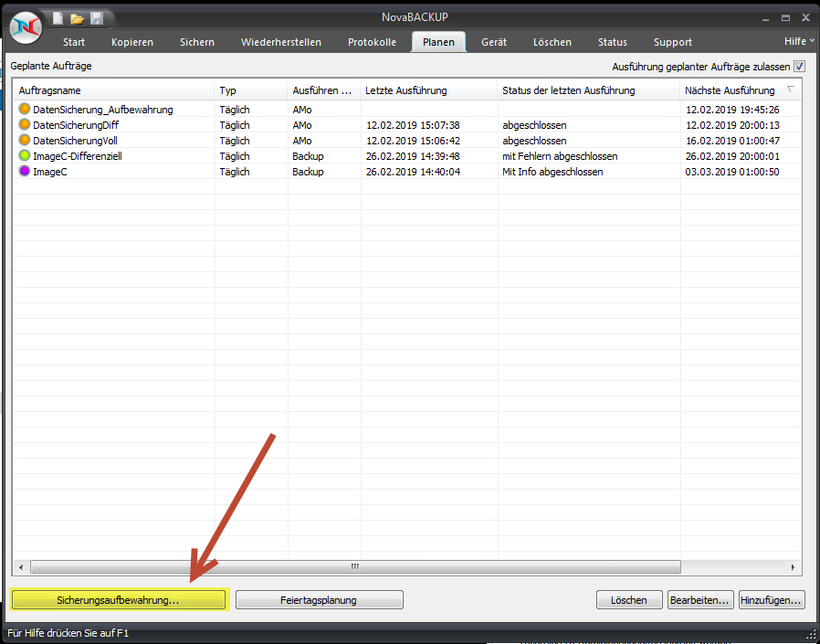This screenshot has width=820, height=644.
Task: Click 'mit Fehlern abgeschlossen' status cell
Action: pos(560,156)
